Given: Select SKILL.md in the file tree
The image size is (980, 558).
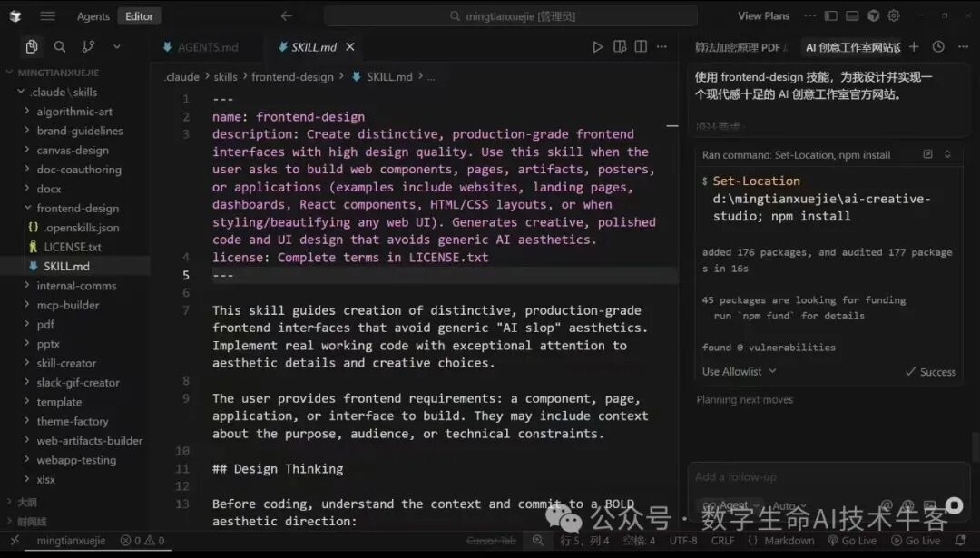Looking at the screenshot, I should [65, 266].
